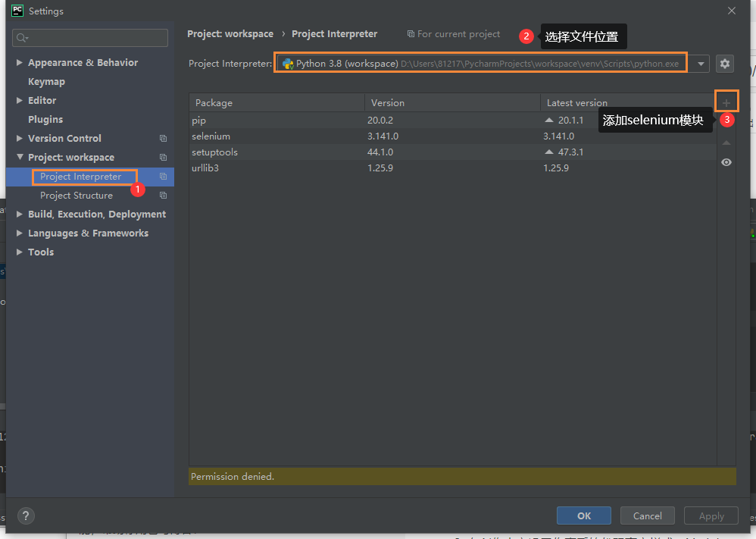Click the OK button

(x=584, y=515)
